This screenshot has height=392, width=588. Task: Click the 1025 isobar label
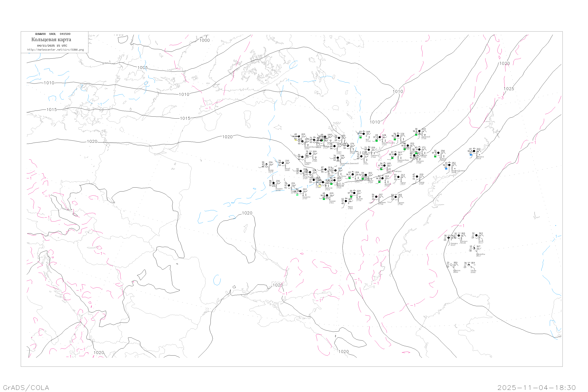click(x=509, y=89)
